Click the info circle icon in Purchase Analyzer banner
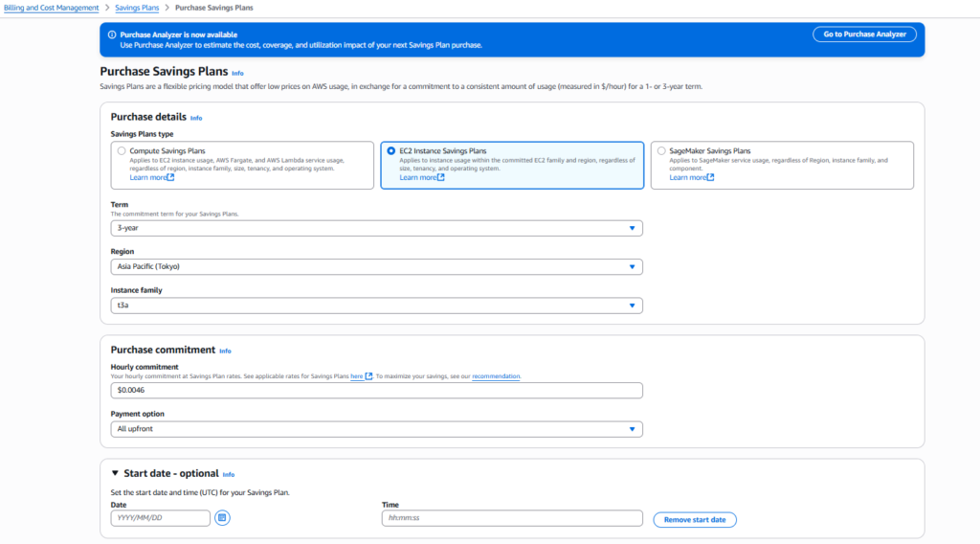Screen dimensions: 980x544 pyautogui.click(x=111, y=34)
